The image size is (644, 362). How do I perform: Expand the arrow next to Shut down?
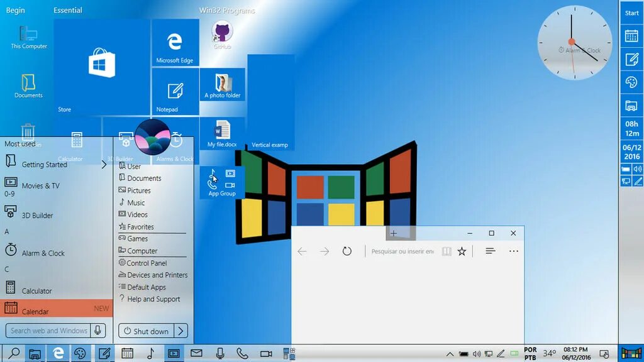(181, 331)
